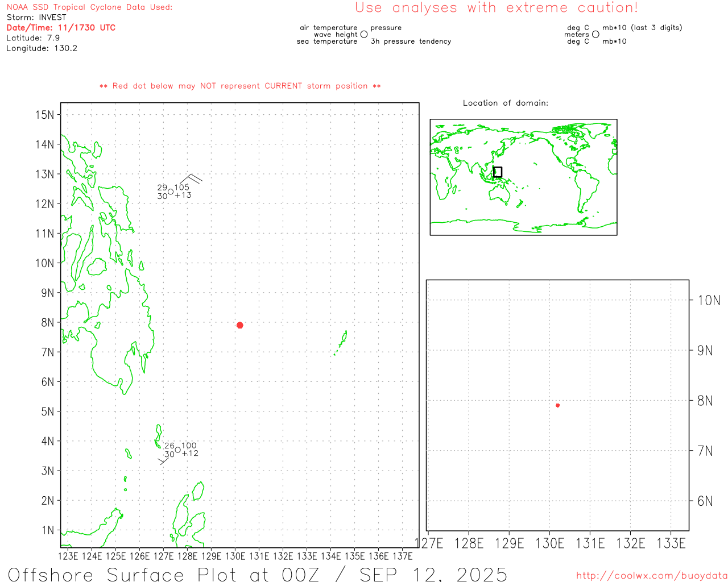The width and height of the screenshot is (728, 582).
Task: Click the world location overview map
Action: pos(523,177)
